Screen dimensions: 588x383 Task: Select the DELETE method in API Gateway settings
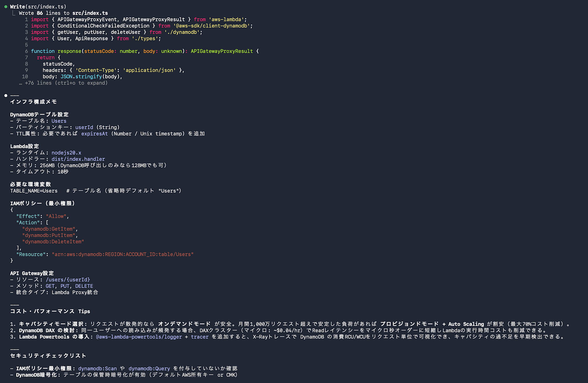click(x=84, y=286)
